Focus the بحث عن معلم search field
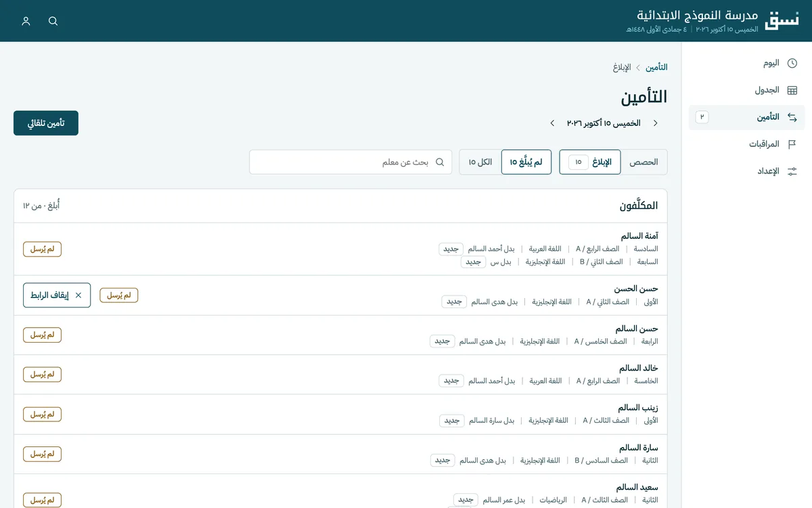Viewport: 812px width, 508px height. click(351, 162)
